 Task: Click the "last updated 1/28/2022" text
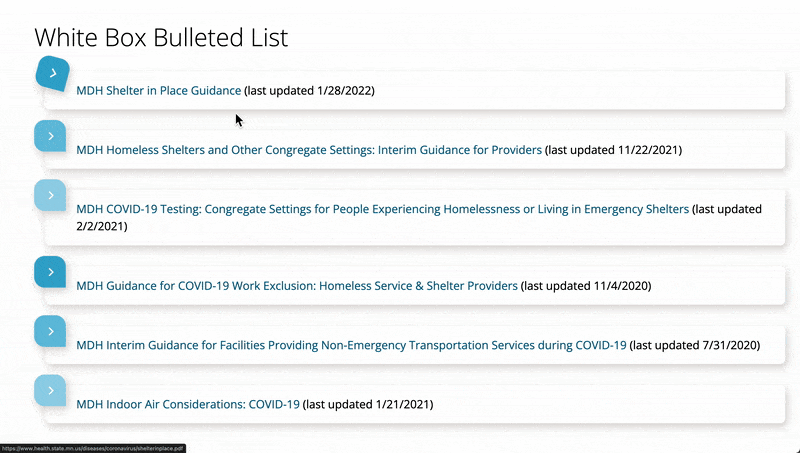click(x=309, y=90)
